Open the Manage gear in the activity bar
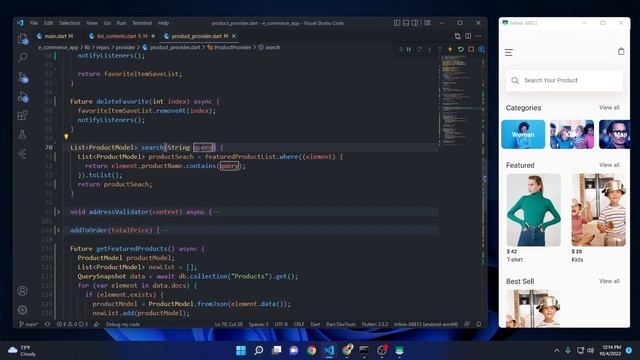The width and height of the screenshot is (640, 360). [22, 310]
